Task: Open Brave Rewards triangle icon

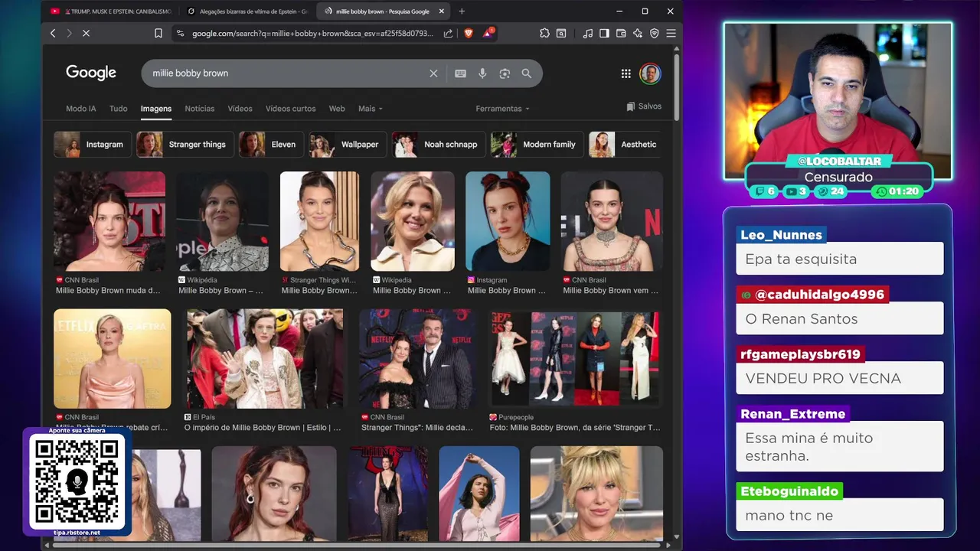Action: (x=488, y=33)
